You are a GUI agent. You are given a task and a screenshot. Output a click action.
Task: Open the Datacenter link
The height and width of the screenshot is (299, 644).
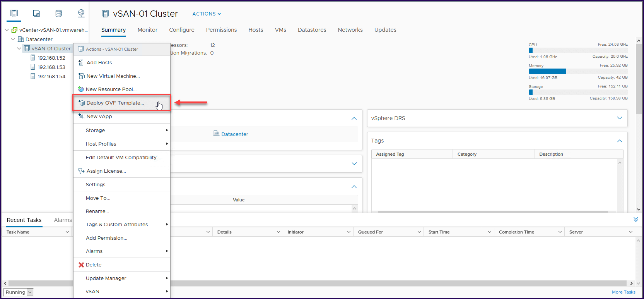pyautogui.click(x=235, y=134)
